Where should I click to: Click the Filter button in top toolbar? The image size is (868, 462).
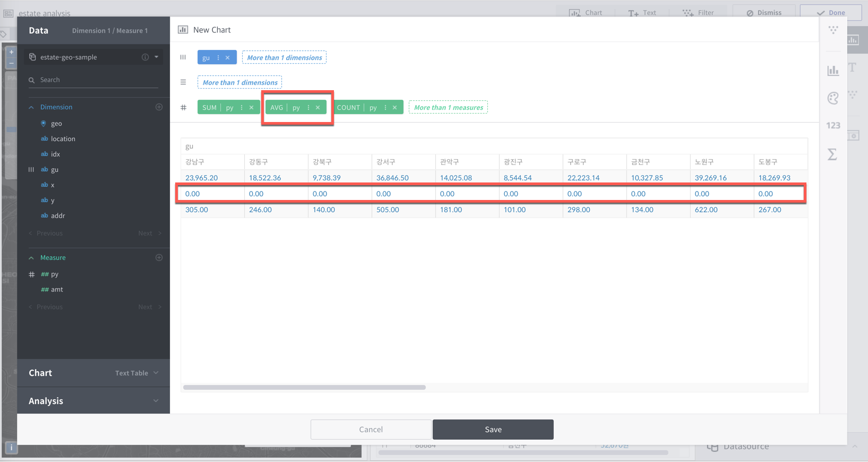tap(699, 12)
